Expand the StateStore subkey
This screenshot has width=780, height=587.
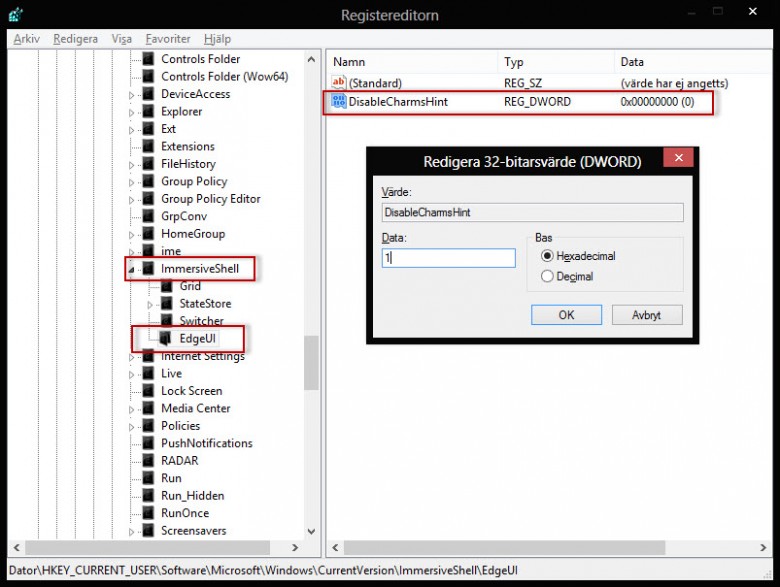click(x=150, y=304)
